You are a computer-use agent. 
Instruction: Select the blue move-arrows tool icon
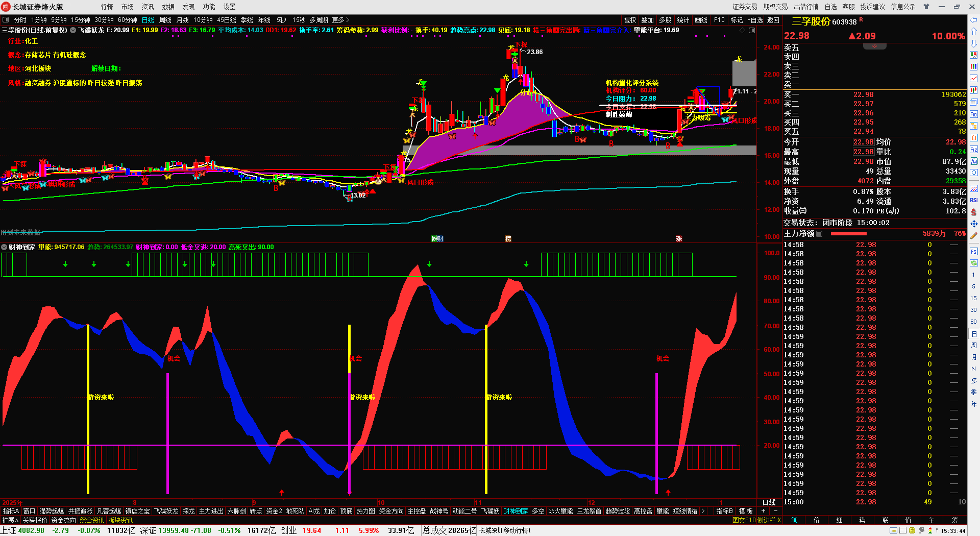click(974, 224)
